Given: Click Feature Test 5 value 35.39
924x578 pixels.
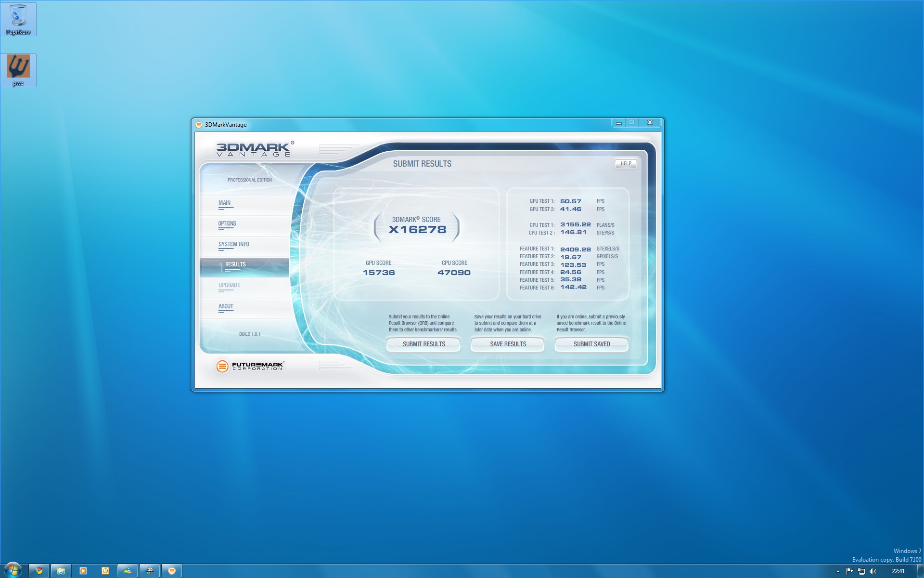Looking at the screenshot, I should point(571,279).
